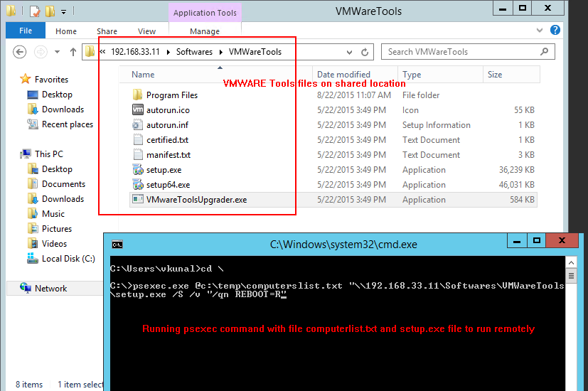The width and height of the screenshot is (588, 391).
Task: Select the autorun.ico file icon
Action: point(138,109)
